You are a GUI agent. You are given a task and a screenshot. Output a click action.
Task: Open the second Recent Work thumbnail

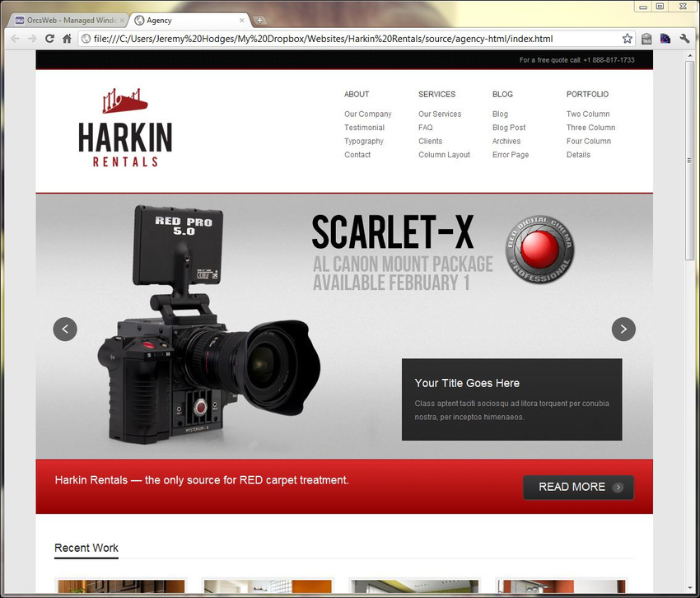[268, 586]
